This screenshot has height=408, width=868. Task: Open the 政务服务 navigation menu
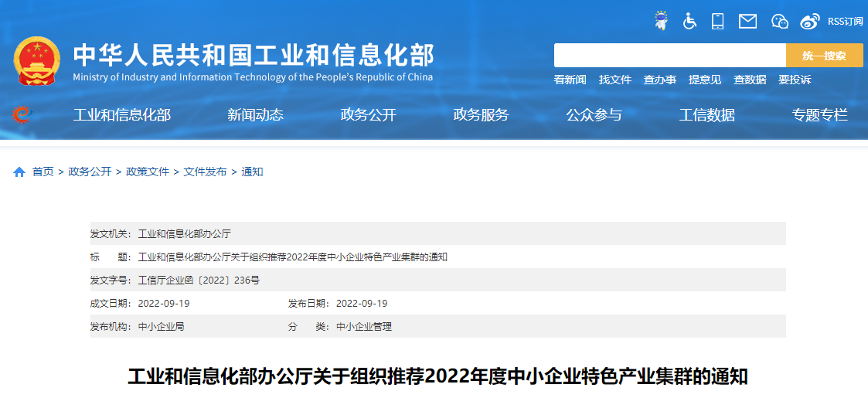point(481,115)
